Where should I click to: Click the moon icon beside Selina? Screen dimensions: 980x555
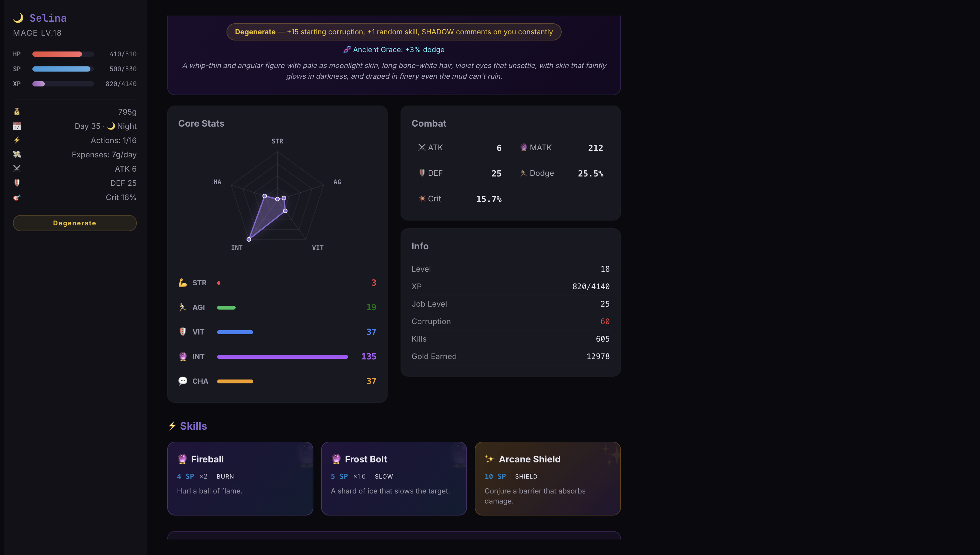(18, 18)
